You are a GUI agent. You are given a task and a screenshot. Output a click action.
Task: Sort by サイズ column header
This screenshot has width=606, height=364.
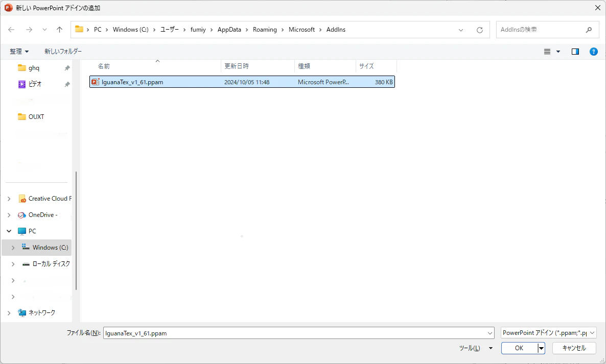376,66
